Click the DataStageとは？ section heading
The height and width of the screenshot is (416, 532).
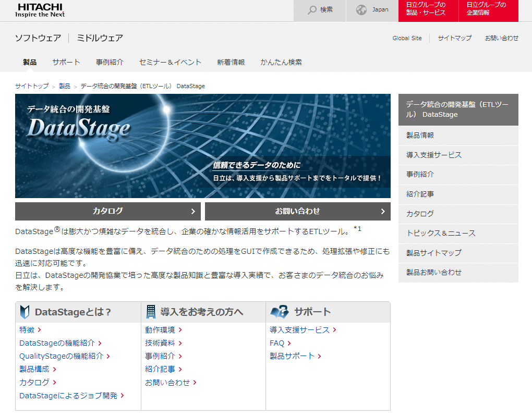pyautogui.click(x=73, y=312)
